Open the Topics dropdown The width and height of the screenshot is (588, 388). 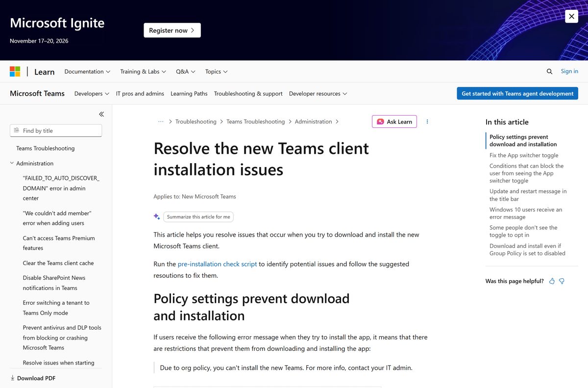point(217,72)
